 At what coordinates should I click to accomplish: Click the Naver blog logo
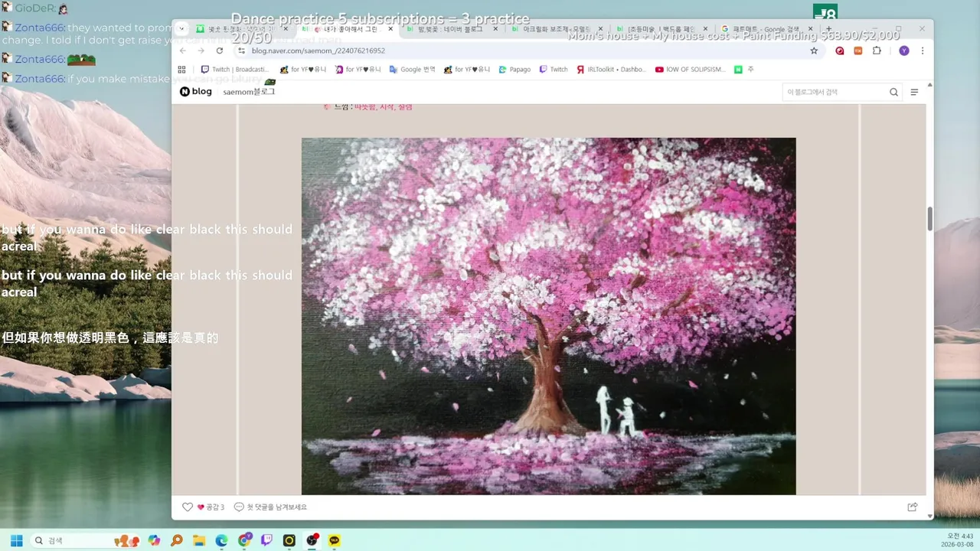tap(196, 91)
